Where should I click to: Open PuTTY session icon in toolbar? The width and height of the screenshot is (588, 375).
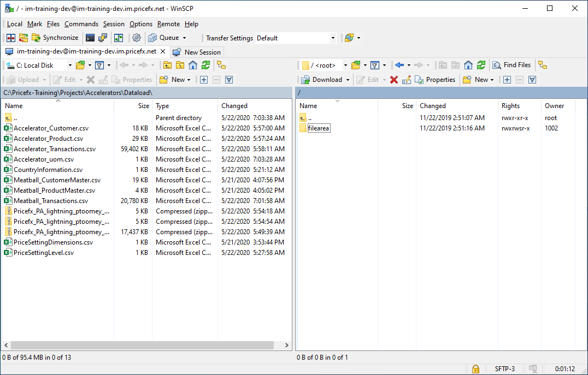click(x=102, y=38)
